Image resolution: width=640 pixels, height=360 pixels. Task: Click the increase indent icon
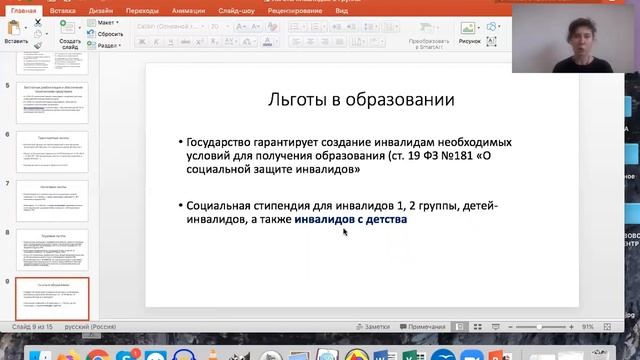(x=351, y=27)
